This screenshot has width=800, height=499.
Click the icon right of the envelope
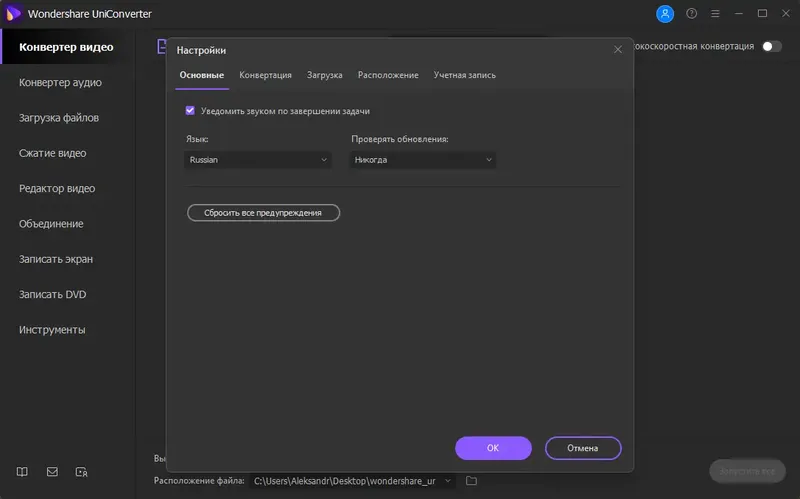pyautogui.click(x=82, y=471)
